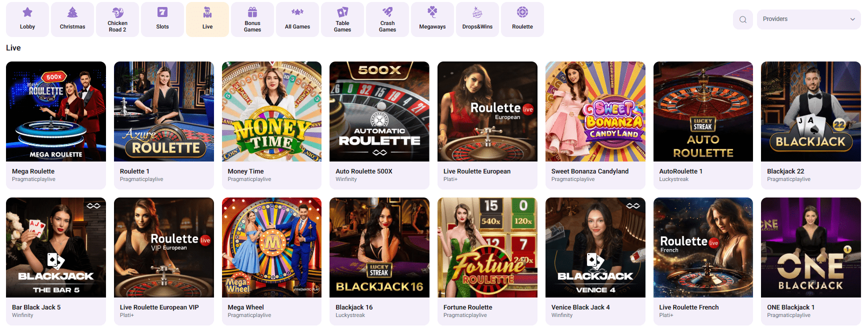
Task: Switch to the Slots tab label
Action: 162,27
